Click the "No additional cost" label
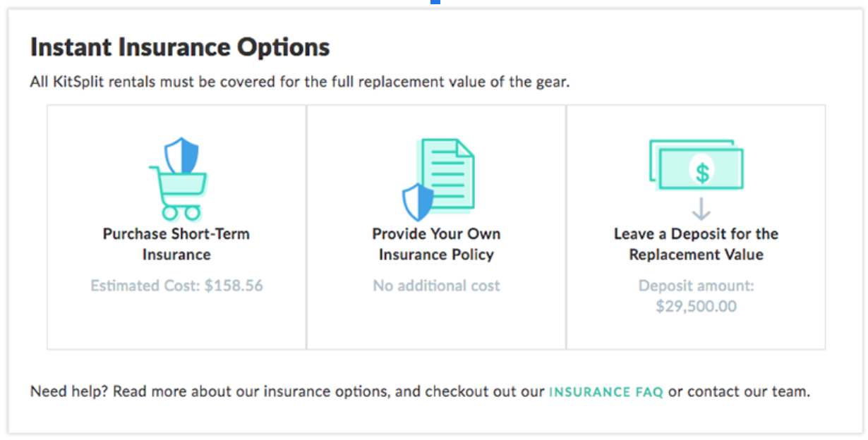 (x=436, y=286)
